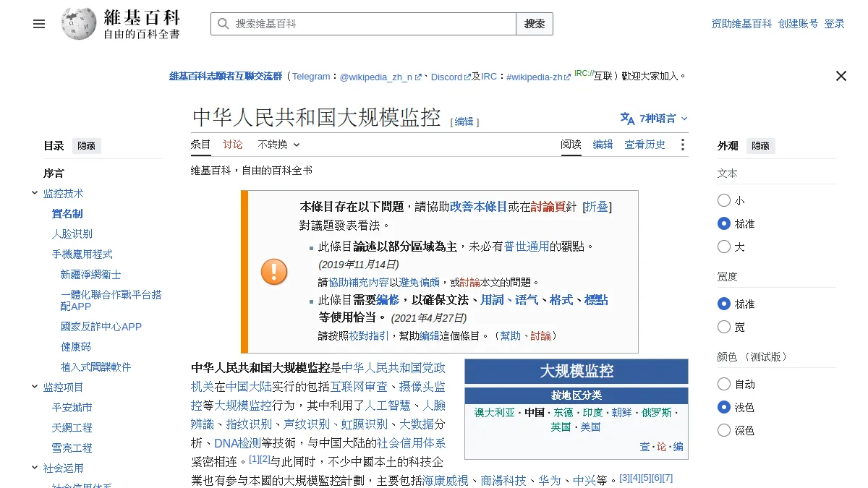This screenshot has width=868, height=488.
Task: Open the 人工智慧 article link
Action: [x=388, y=405]
